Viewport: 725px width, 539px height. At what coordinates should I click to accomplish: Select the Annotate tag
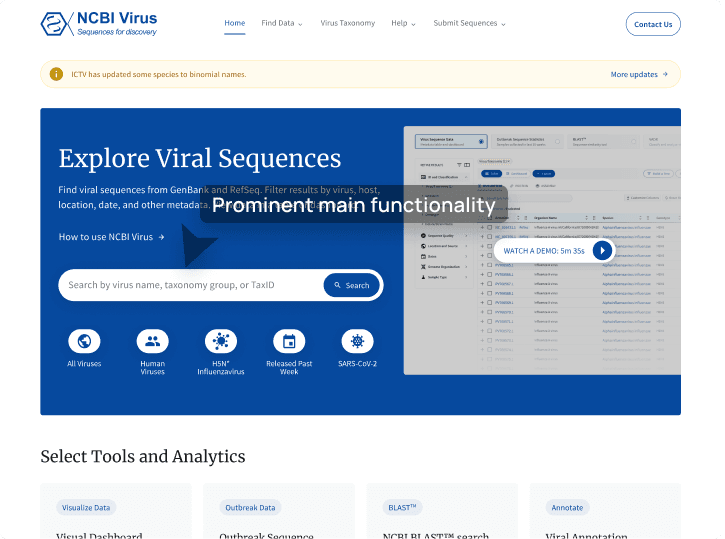[x=567, y=508]
